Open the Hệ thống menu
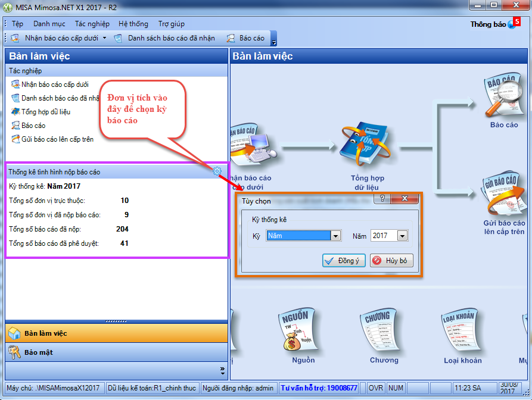The image size is (532, 400). click(x=133, y=24)
